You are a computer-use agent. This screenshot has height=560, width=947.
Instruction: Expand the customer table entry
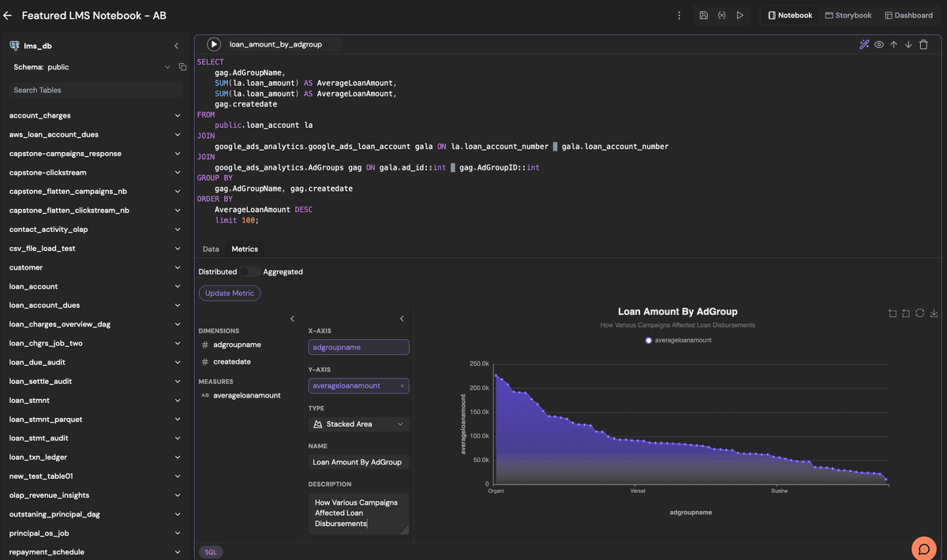tap(178, 267)
